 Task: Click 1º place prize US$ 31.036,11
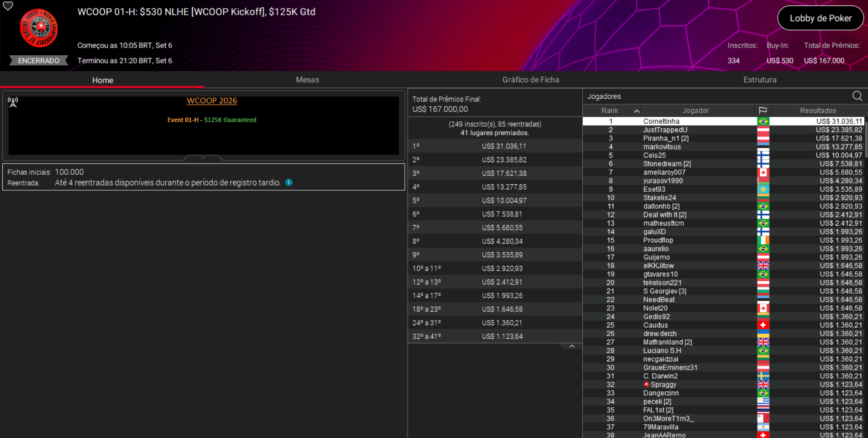[504, 146]
